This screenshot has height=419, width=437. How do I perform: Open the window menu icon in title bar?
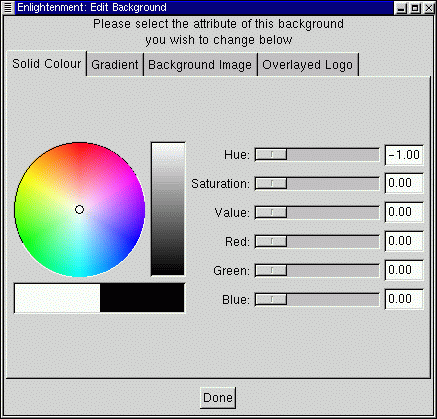[8, 8]
